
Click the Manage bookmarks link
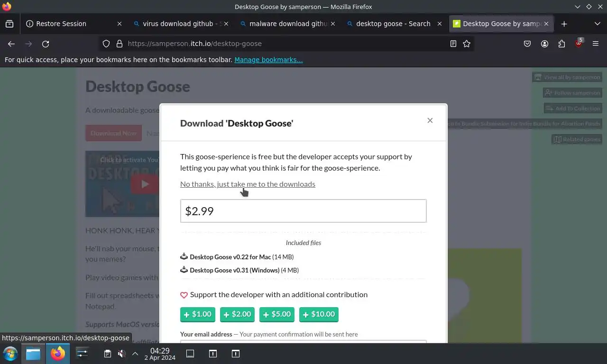point(268,60)
